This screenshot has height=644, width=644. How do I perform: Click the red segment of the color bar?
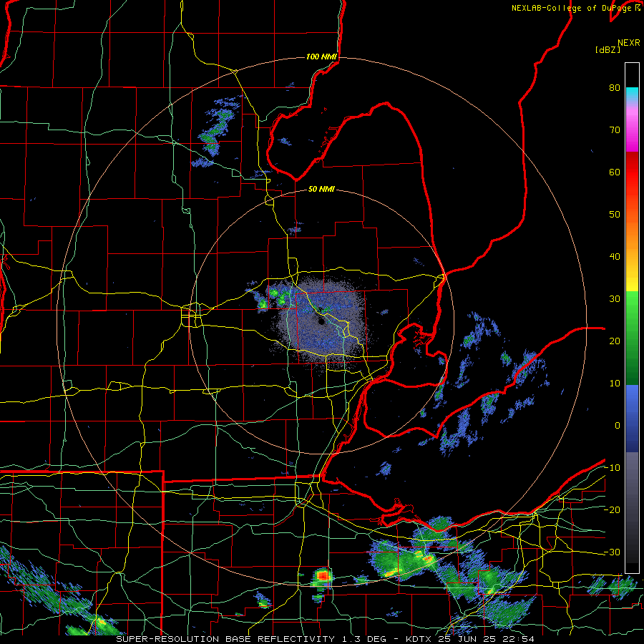[632, 172]
